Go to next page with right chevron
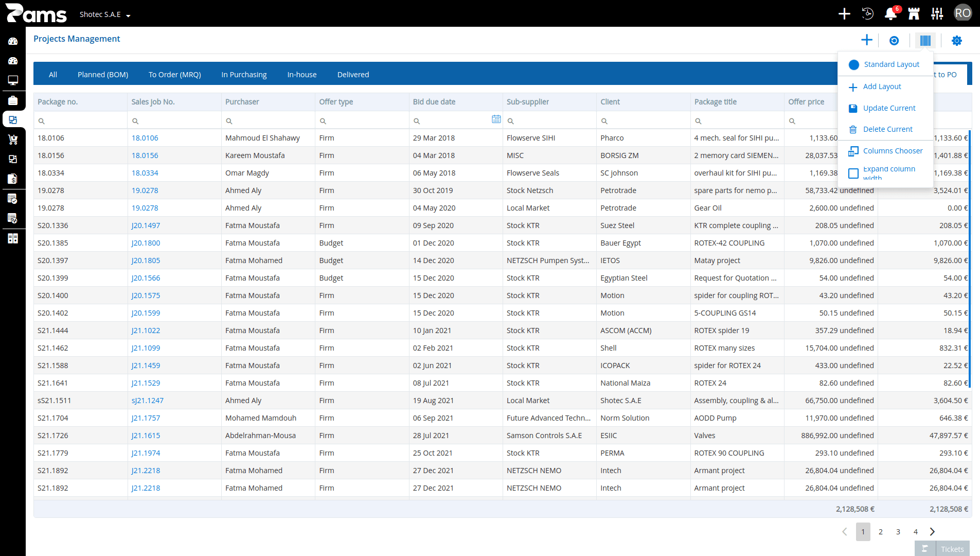Viewport: 980px width, 556px height. (932, 532)
